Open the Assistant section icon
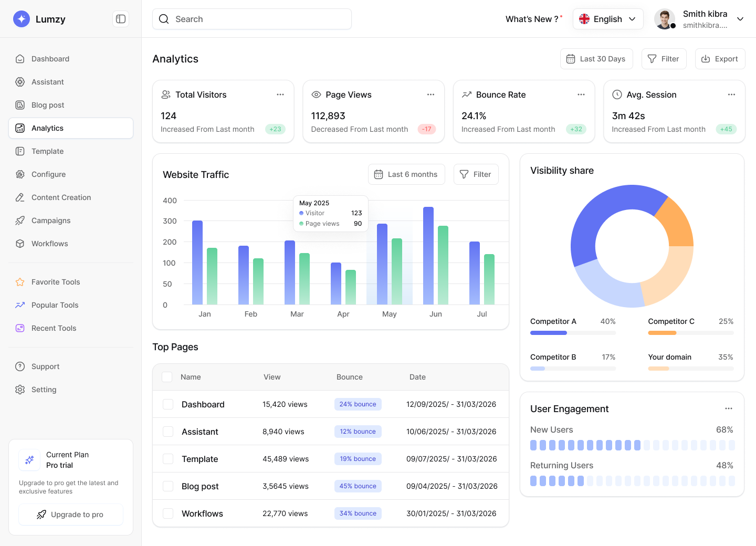Screen dimensions: 756x546 point(19,82)
